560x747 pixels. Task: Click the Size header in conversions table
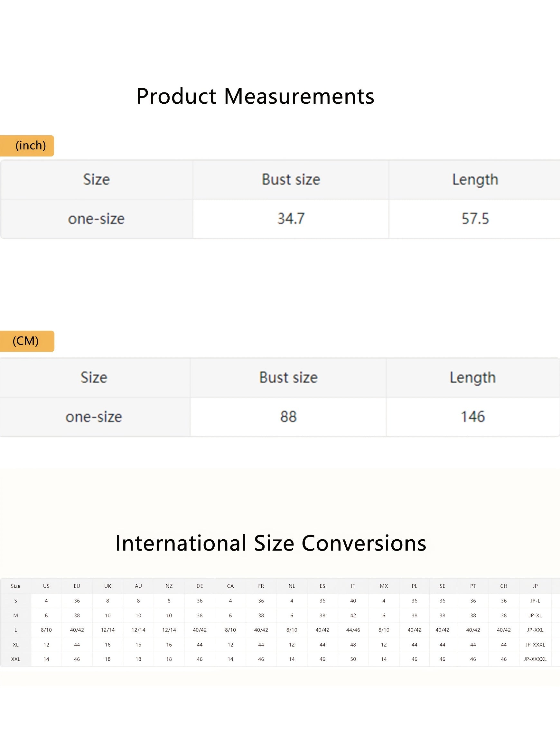click(x=15, y=586)
